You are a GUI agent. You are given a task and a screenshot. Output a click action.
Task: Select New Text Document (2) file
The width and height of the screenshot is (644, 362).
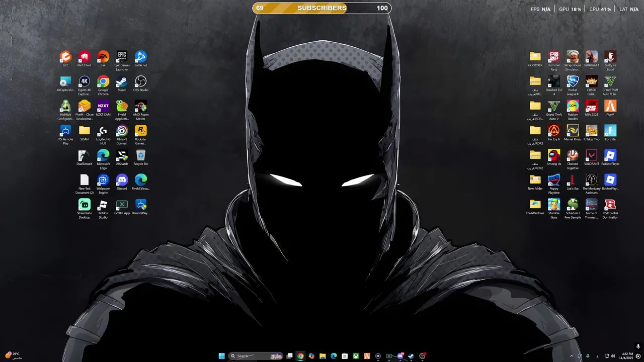click(84, 185)
